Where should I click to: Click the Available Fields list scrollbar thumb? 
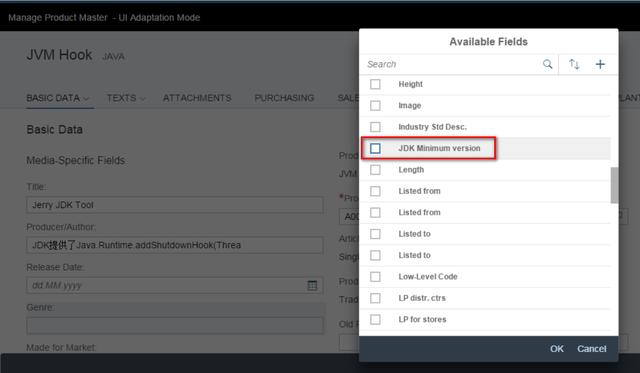coord(614,185)
